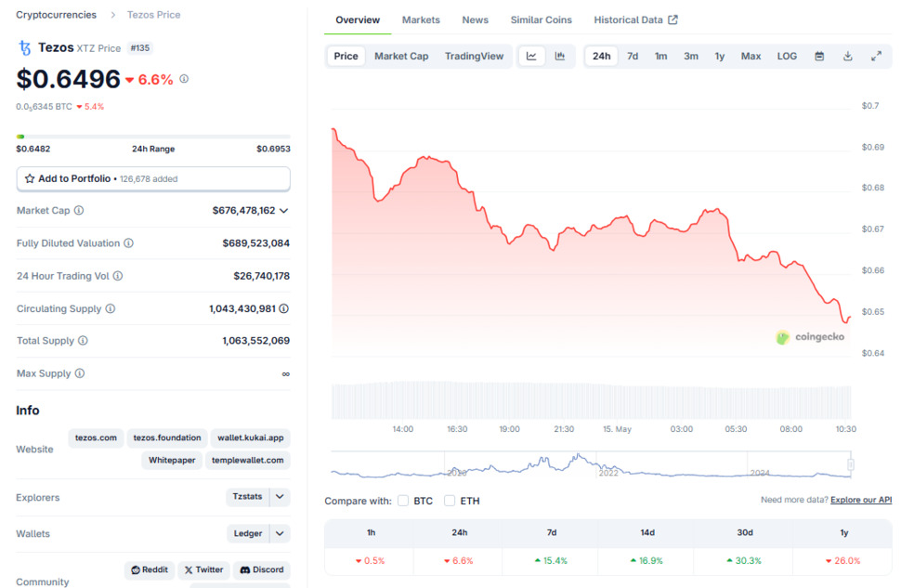Enable the BTC comparison checkbox

pos(403,501)
